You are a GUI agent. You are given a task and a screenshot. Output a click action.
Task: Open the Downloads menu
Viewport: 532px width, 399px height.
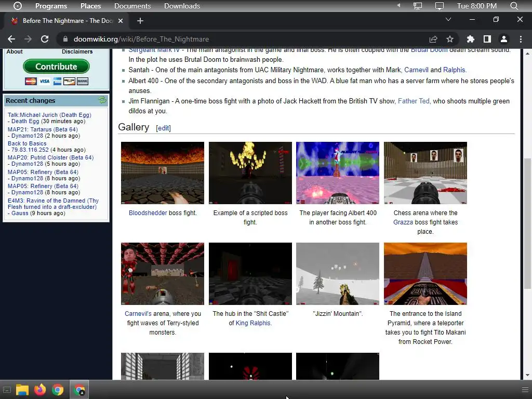click(182, 6)
